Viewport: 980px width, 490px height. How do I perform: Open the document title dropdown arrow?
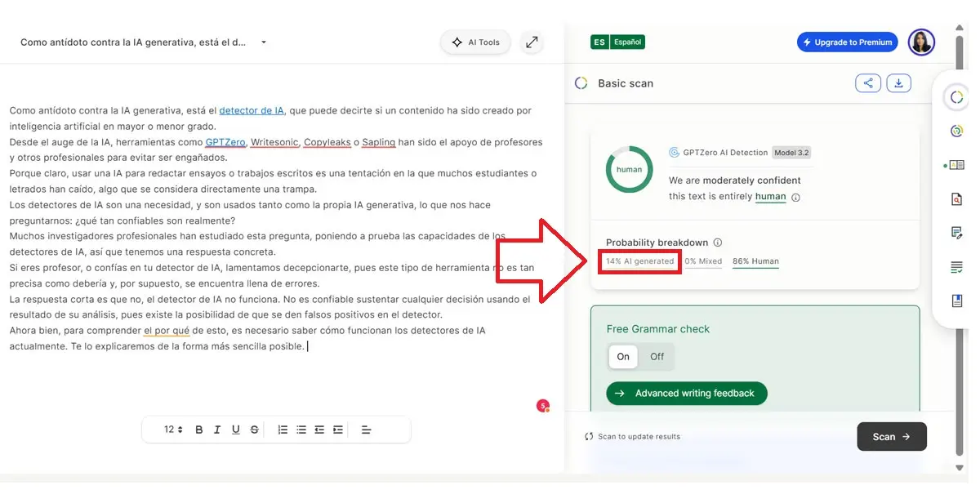(264, 42)
